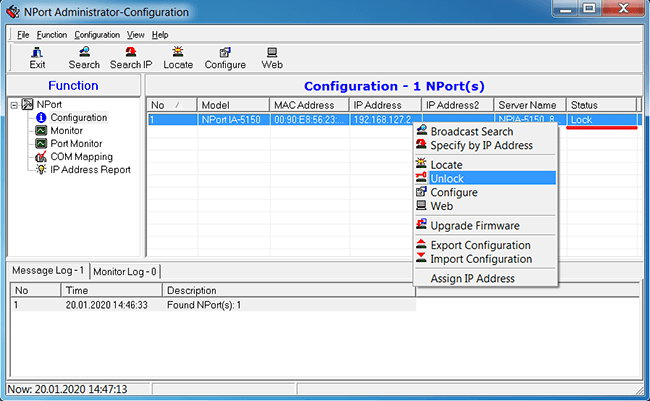Screen dimensions: 650x401
Task: Select IP Address Report label in tree
Action: [90, 170]
